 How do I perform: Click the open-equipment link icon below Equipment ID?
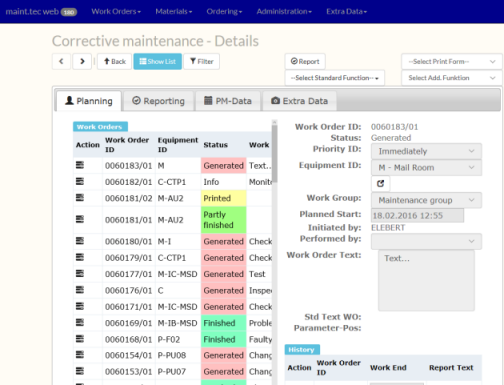[x=380, y=183]
